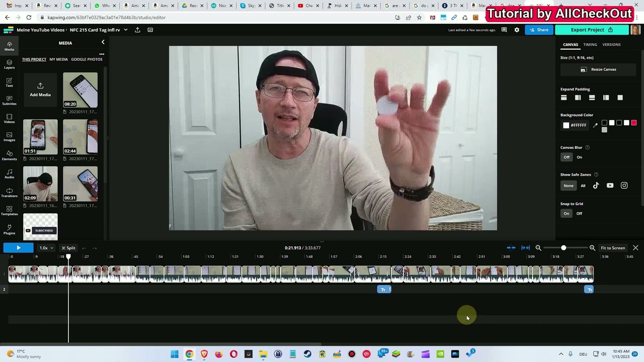Open the Layers sidebar panel
This screenshot has width=644, height=362.
[x=9, y=64]
